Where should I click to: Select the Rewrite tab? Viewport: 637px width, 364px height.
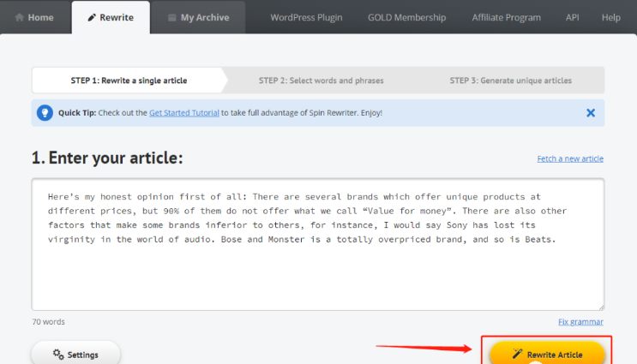[111, 17]
